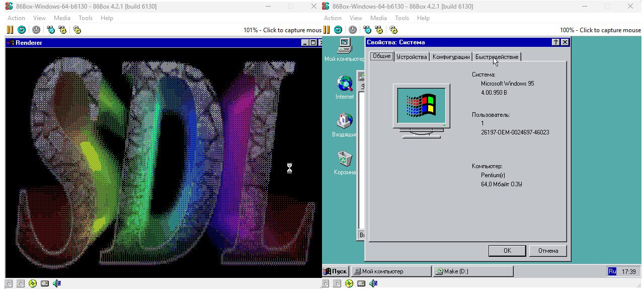Open View menu in right 86Box window
The width and height of the screenshot is (644, 289).
point(356,18)
